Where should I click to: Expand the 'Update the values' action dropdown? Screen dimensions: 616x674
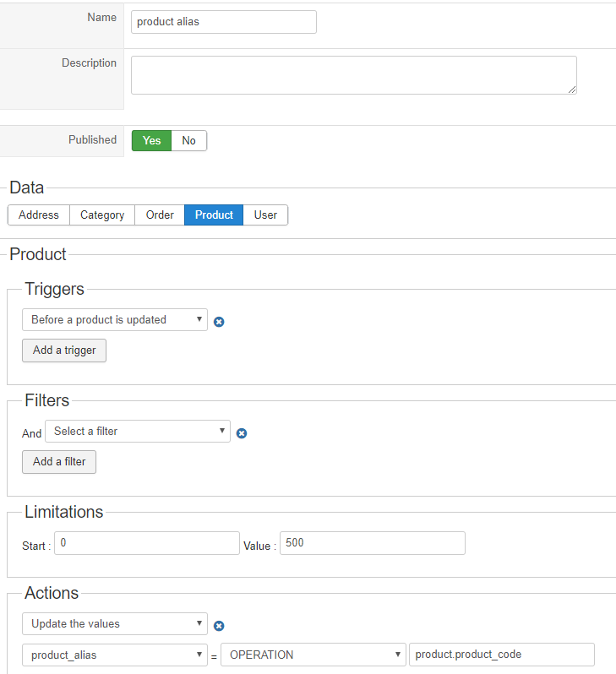(x=115, y=623)
